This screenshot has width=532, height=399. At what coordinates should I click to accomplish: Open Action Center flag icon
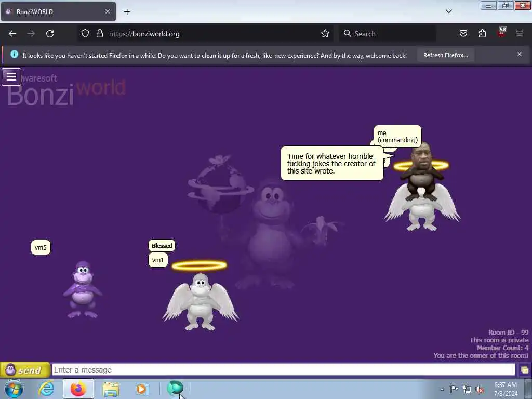(x=454, y=389)
